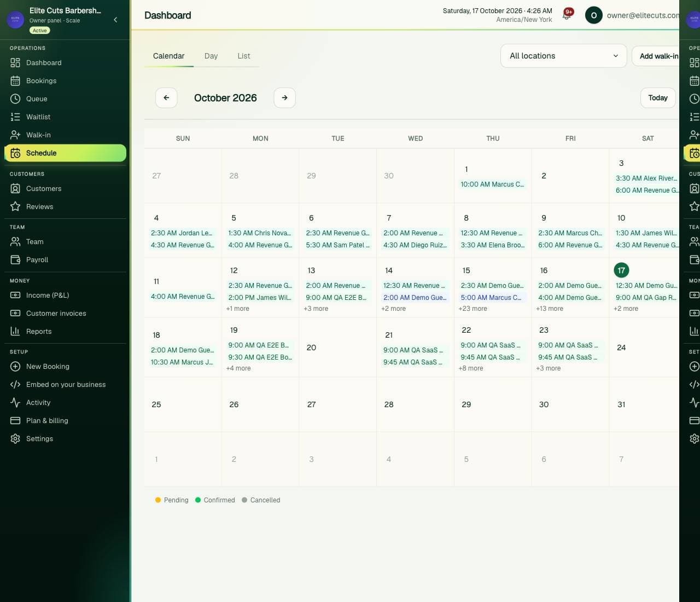The image size is (700, 602).
Task: Open the Embed on your business code icon
Action: click(15, 385)
